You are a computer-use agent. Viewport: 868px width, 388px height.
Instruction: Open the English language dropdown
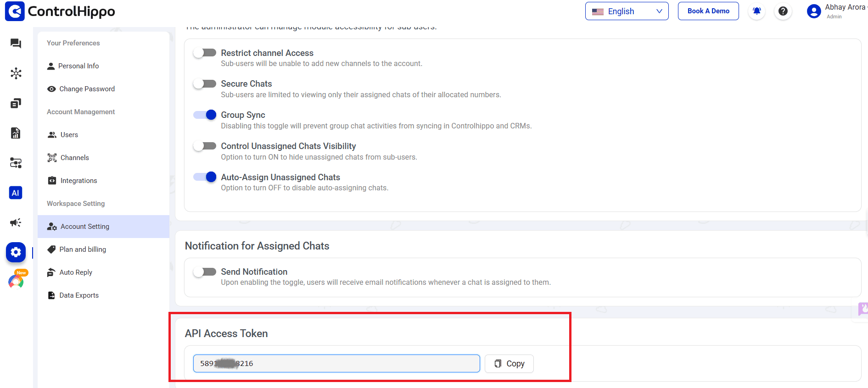pyautogui.click(x=627, y=11)
